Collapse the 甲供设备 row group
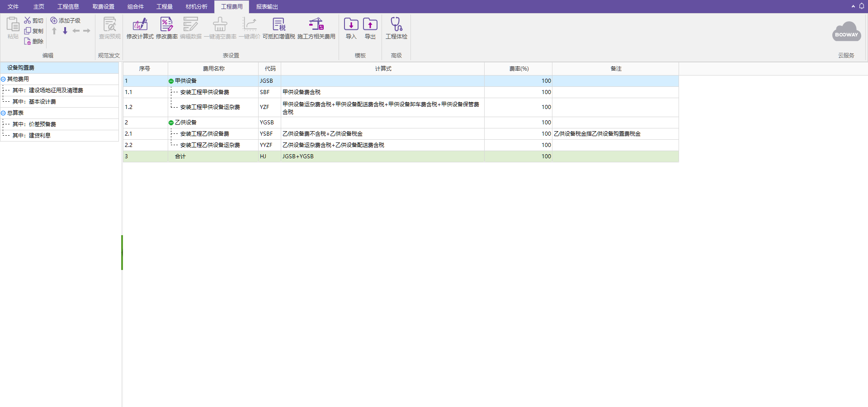The height and width of the screenshot is (407, 868). click(171, 81)
